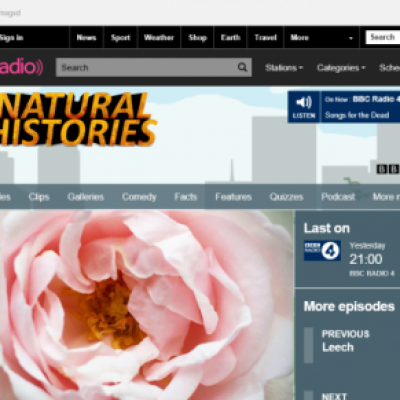The height and width of the screenshot is (400, 400).
Task: Click the BBC Radio logo
Action: click(x=21, y=67)
